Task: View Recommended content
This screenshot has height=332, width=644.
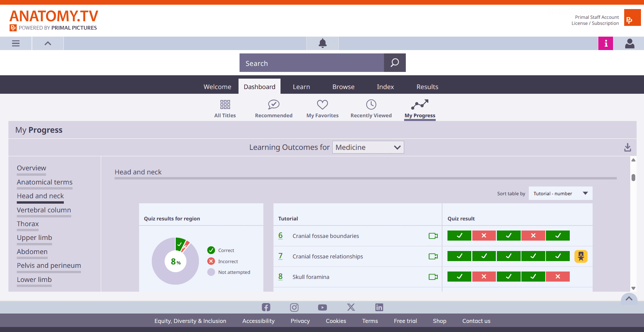Action: [273, 108]
